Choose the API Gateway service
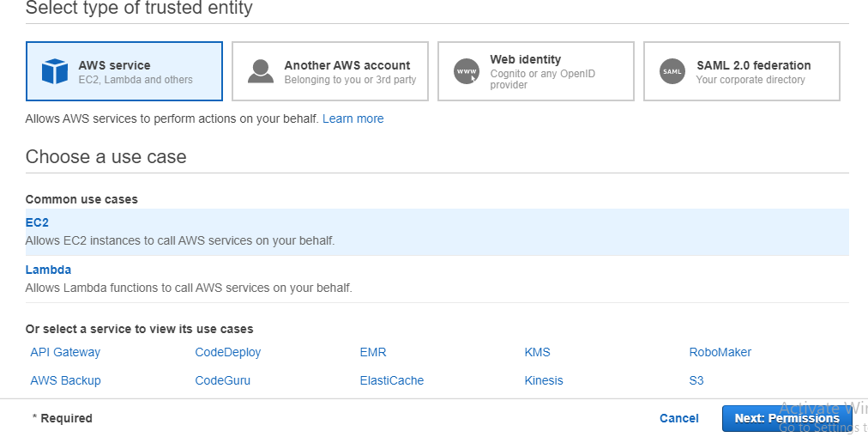 pyautogui.click(x=65, y=352)
